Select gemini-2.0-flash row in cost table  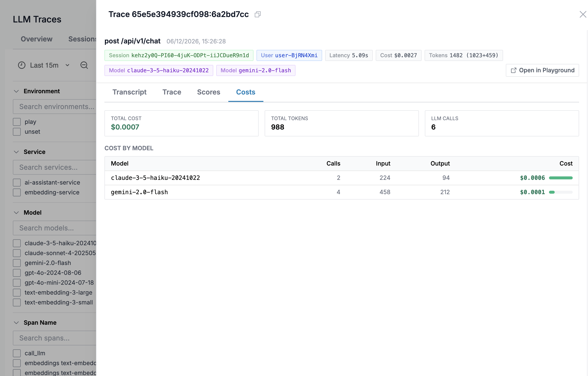342,192
